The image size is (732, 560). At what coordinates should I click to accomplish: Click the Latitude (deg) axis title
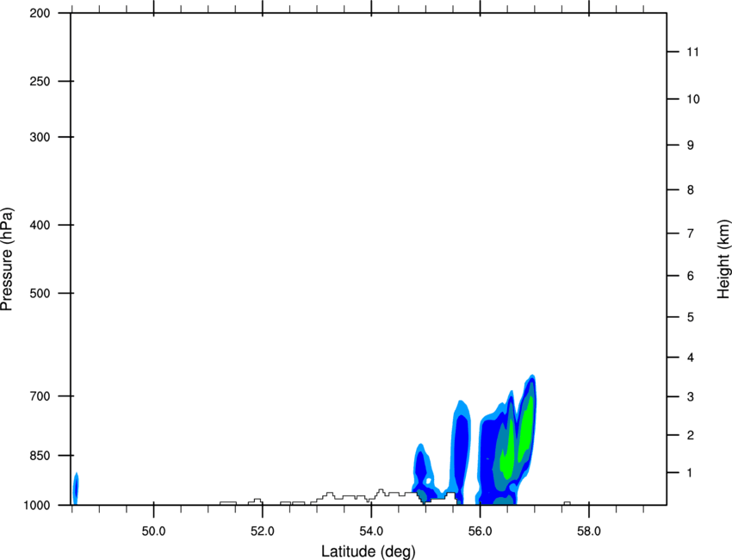368,551
